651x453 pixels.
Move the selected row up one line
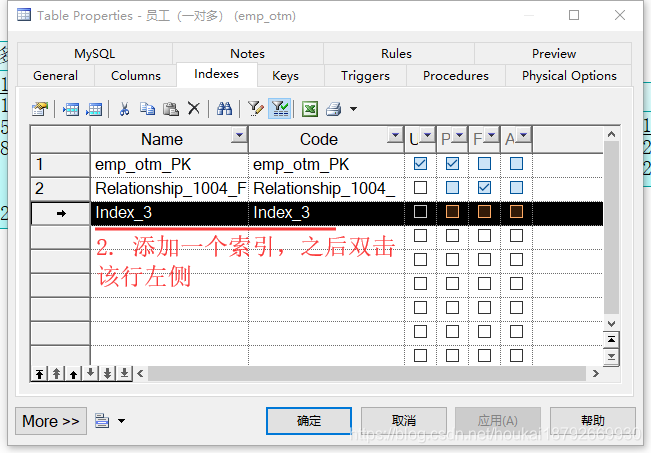(73, 374)
